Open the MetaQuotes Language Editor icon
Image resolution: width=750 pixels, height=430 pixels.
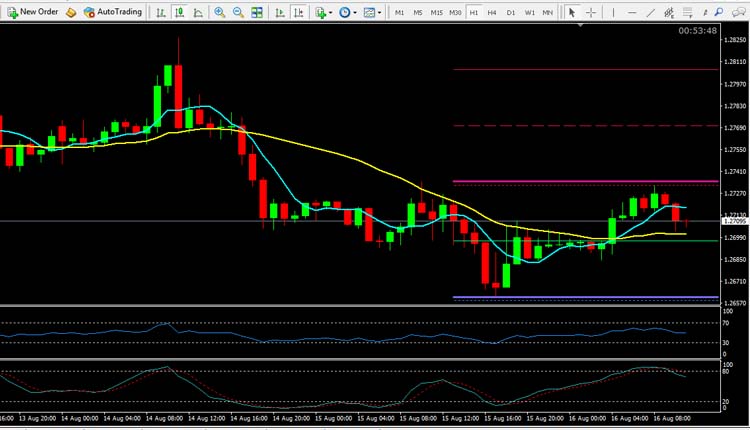point(71,12)
